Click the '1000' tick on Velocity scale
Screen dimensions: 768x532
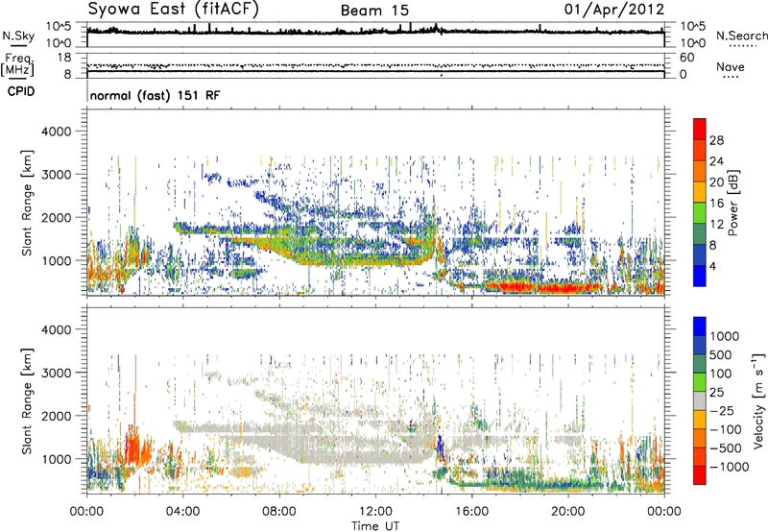pos(725,336)
